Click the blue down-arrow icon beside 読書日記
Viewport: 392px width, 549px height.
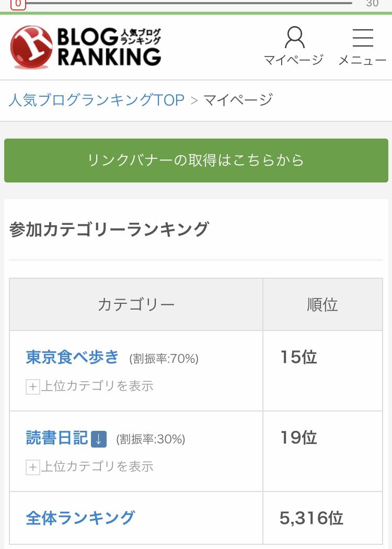(x=99, y=439)
